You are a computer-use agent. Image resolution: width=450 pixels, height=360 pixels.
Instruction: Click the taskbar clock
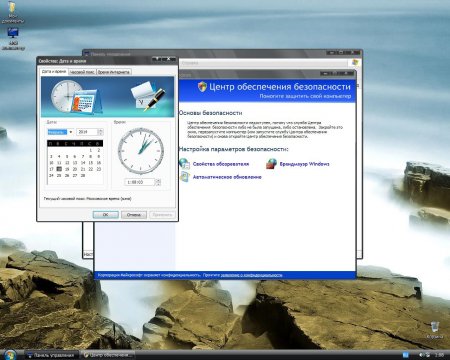coord(439,355)
